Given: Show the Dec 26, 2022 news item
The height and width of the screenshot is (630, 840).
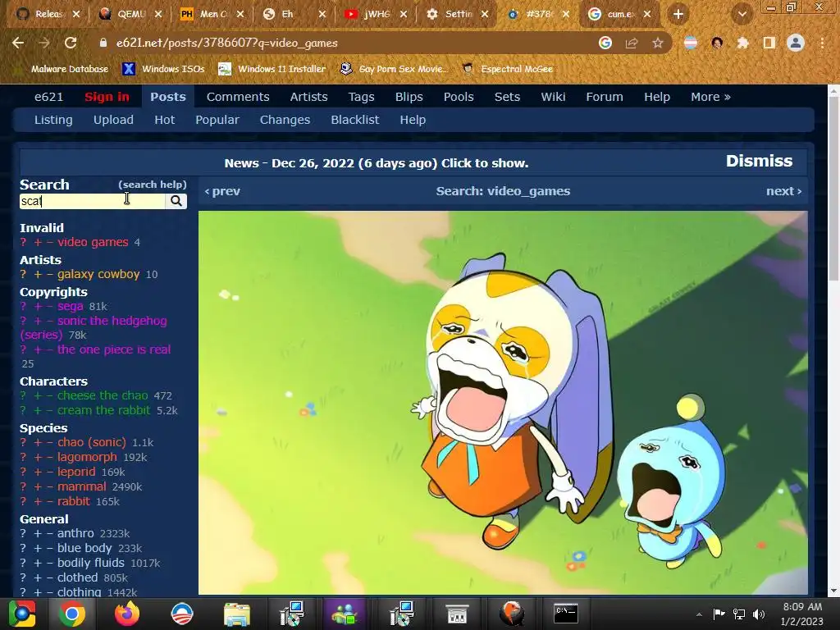Looking at the screenshot, I should (376, 163).
